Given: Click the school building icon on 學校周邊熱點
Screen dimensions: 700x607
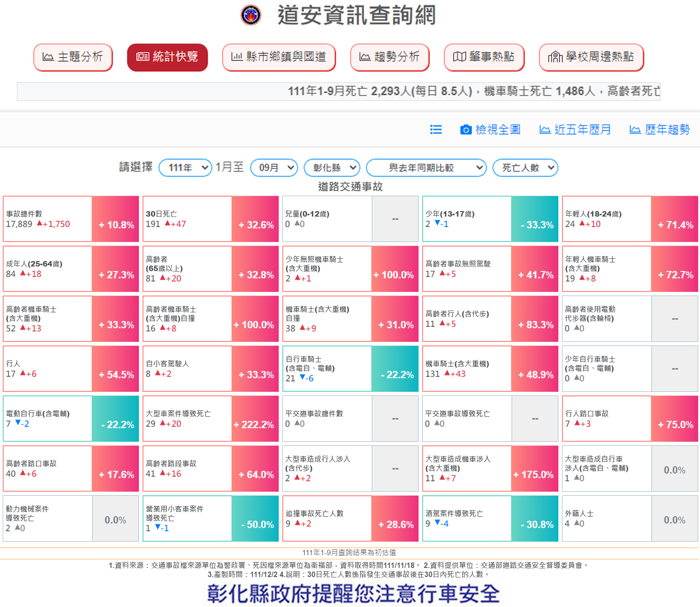Looking at the screenshot, I should pyautogui.click(x=555, y=57).
